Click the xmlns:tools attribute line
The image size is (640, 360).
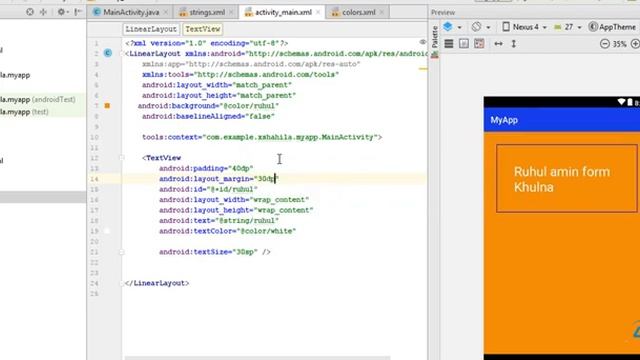[240, 74]
